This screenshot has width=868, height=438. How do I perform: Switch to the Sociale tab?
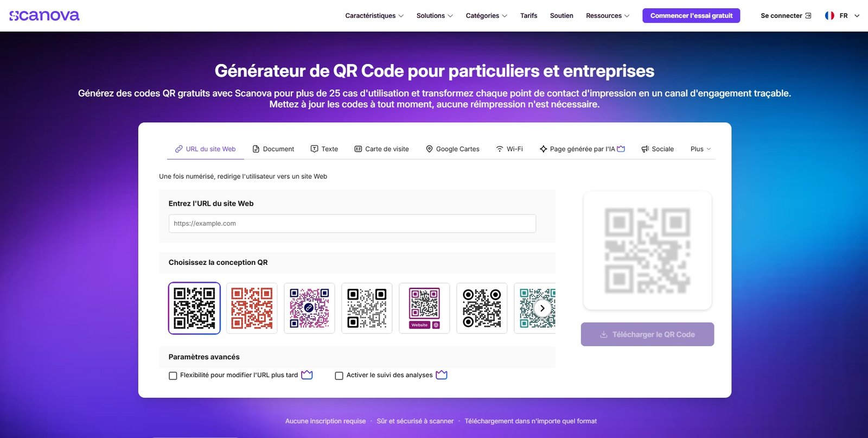click(x=658, y=149)
